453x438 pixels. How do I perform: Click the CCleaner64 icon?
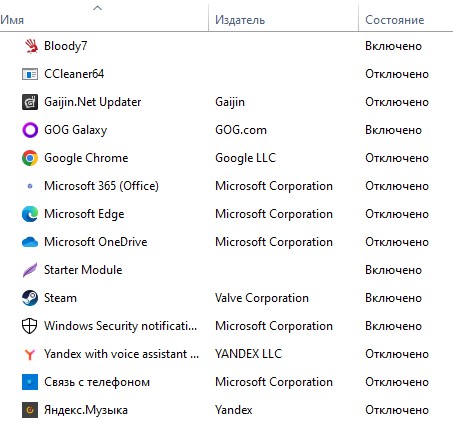pyautogui.click(x=30, y=74)
